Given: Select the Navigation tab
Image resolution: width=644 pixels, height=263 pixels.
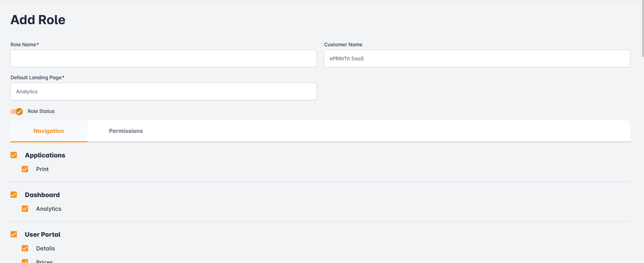Looking at the screenshot, I should [x=49, y=131].
